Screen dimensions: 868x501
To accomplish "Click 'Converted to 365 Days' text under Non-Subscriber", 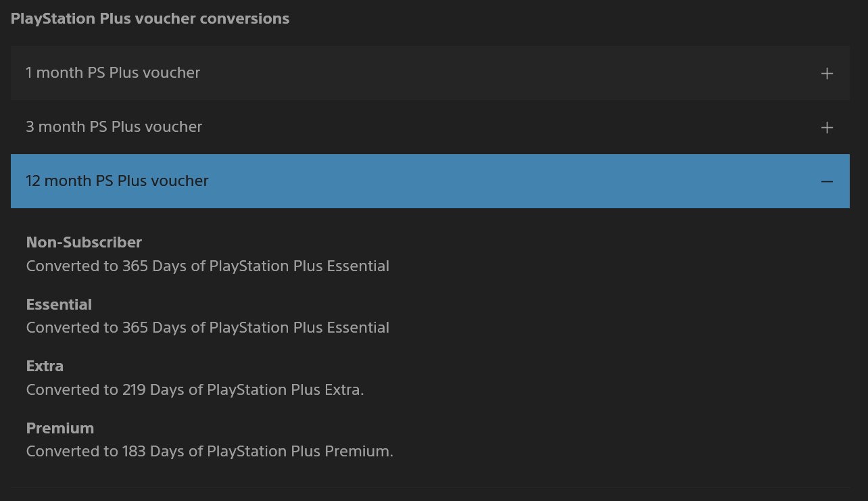I will click(208, 266).
